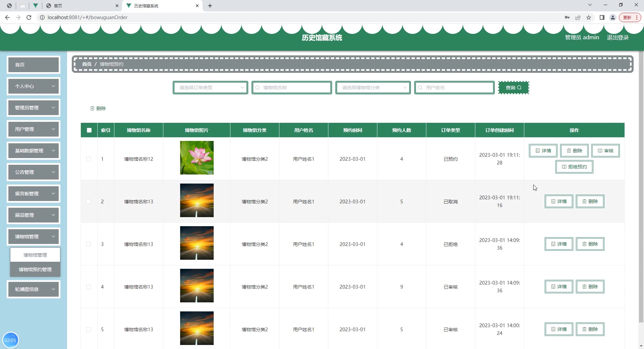The width and height of the screenshot is (644, 349).
Task: Expand the 个人中心 sidebar menu
Action: tap(34, 86)
